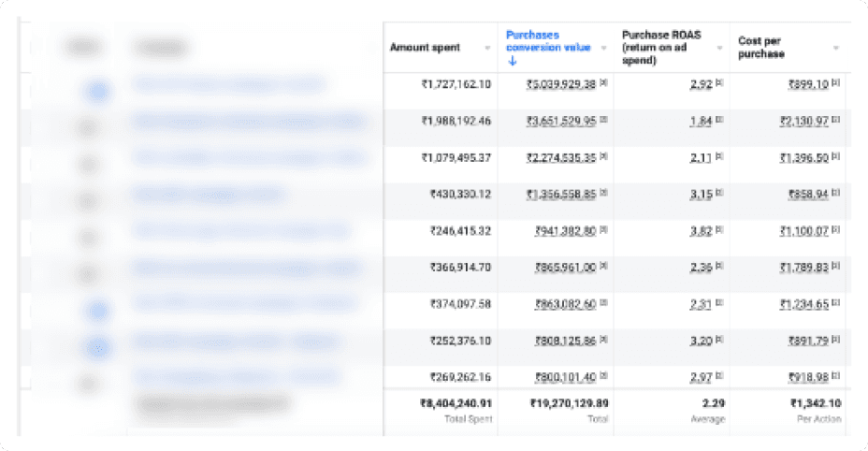Open the ₹5,039,929.38 conversion value link
Screen dimensions: 868x451
561,84
